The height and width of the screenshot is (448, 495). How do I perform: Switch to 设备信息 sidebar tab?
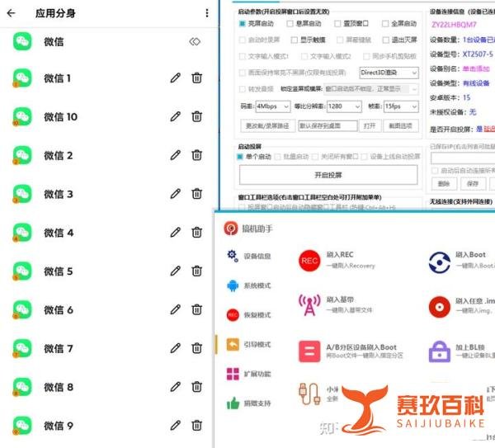[249, 256]
